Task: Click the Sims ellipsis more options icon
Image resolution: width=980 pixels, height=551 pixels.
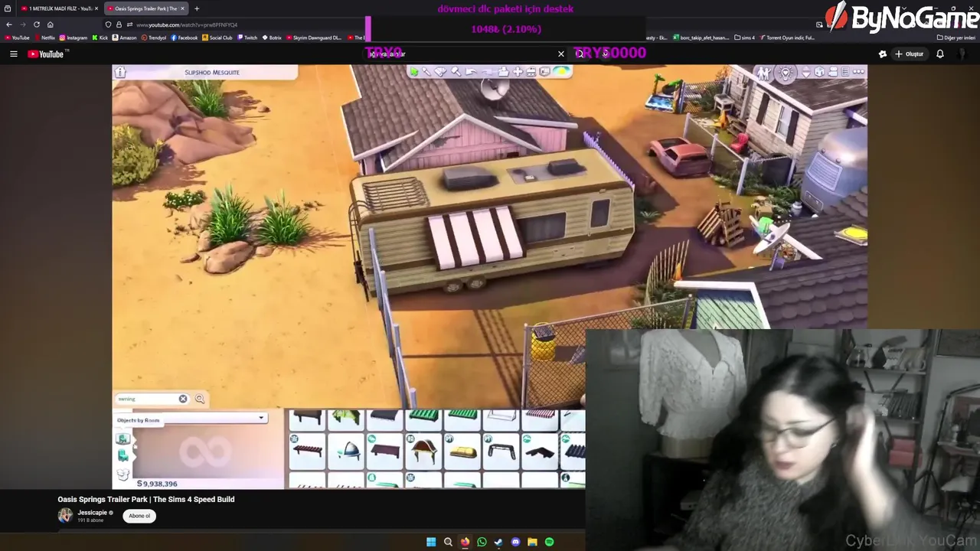Action: pos(859,72)
